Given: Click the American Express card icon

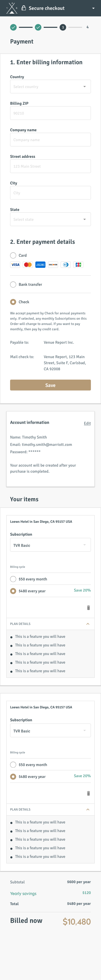Looking at the screenshot, I should coord(40,264).
